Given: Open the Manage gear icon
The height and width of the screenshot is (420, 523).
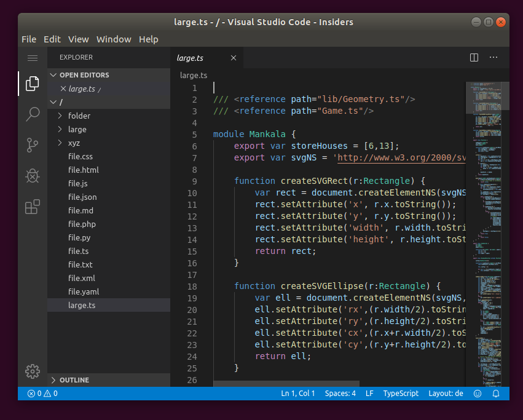Looking at the screenshot, I should coord(33,371).
